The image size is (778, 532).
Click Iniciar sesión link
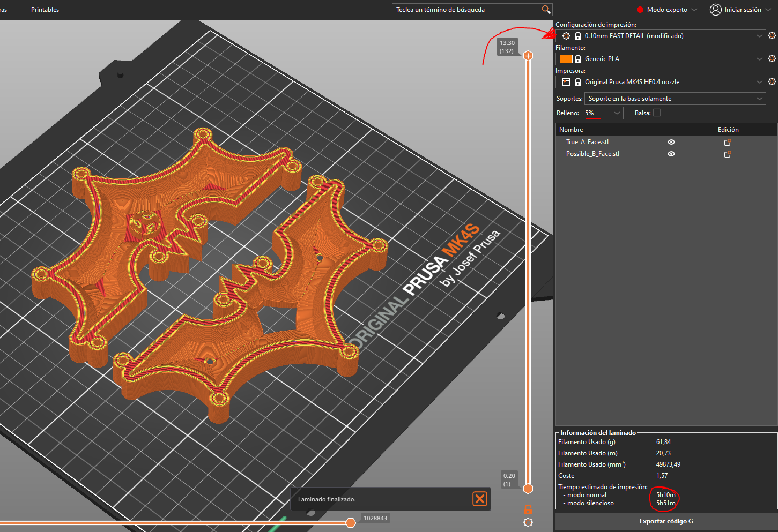(x=743, y=10)
